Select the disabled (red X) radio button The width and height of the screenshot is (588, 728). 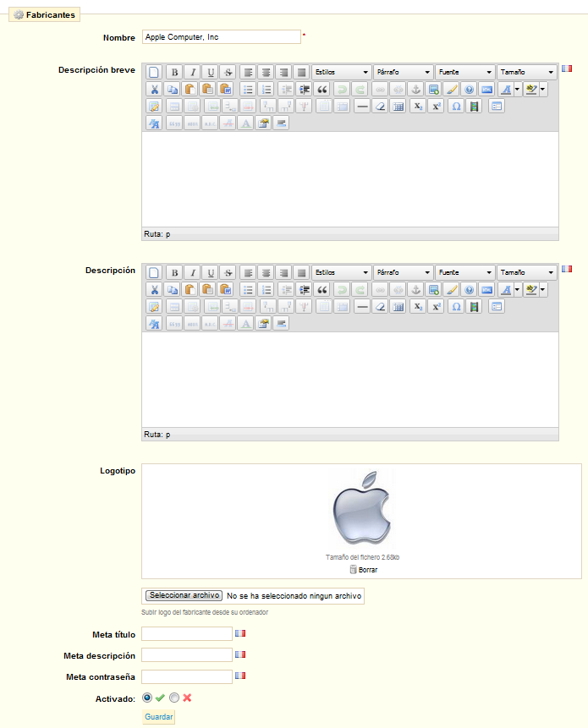click(x=174, y=698)
